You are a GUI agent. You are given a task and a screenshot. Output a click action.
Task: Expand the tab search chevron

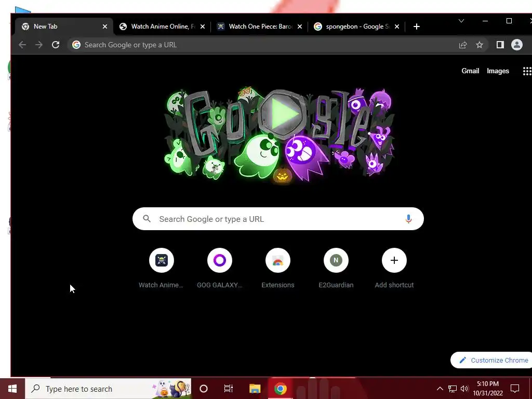[461, 21]
